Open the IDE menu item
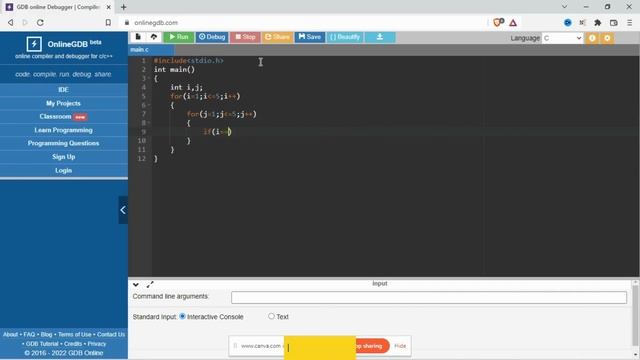 pos(63,90)
